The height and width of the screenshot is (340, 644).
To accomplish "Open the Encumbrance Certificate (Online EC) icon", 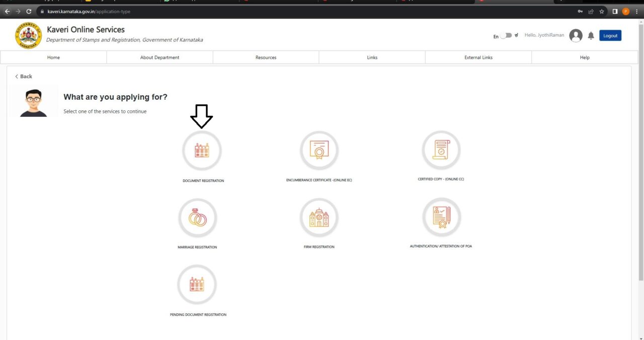I will (x=319, y=150).
